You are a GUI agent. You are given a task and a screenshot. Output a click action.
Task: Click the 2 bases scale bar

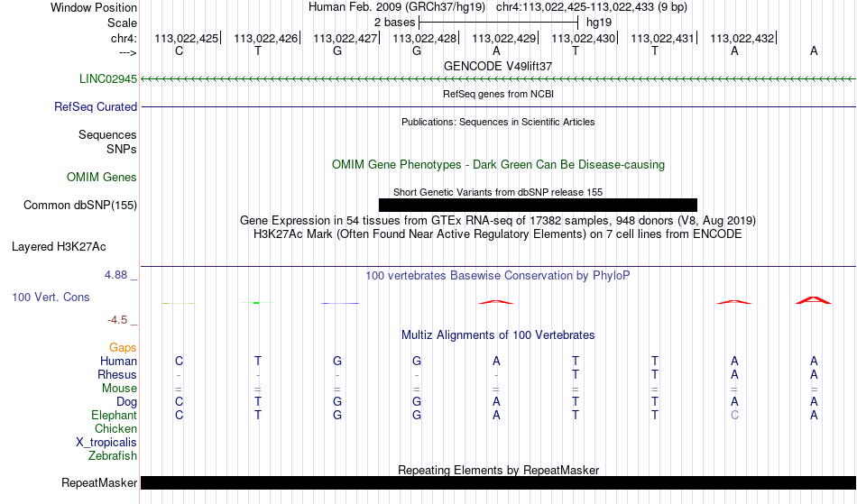pos(498,23)
